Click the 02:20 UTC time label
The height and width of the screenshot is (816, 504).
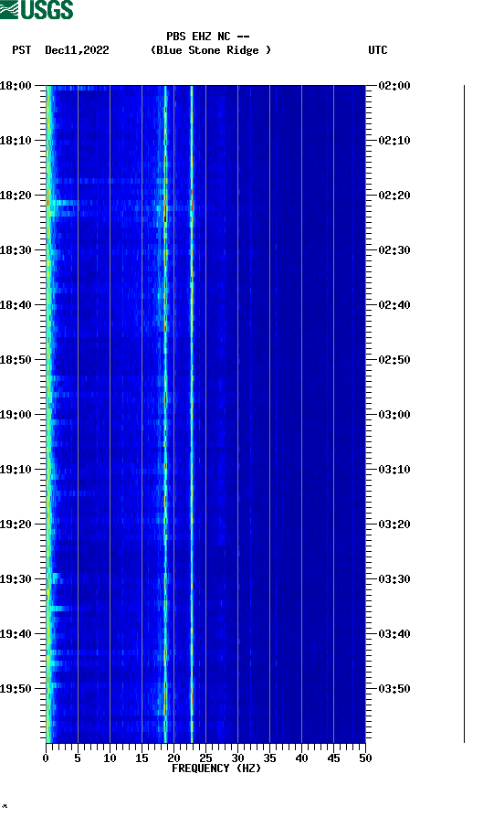(394, 196)
